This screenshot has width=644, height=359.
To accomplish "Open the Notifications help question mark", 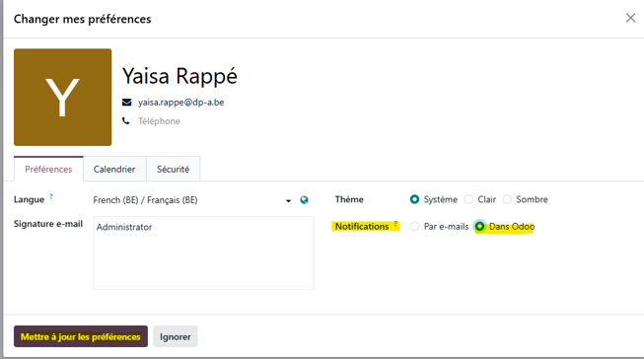I will click(x=395, y=224).
